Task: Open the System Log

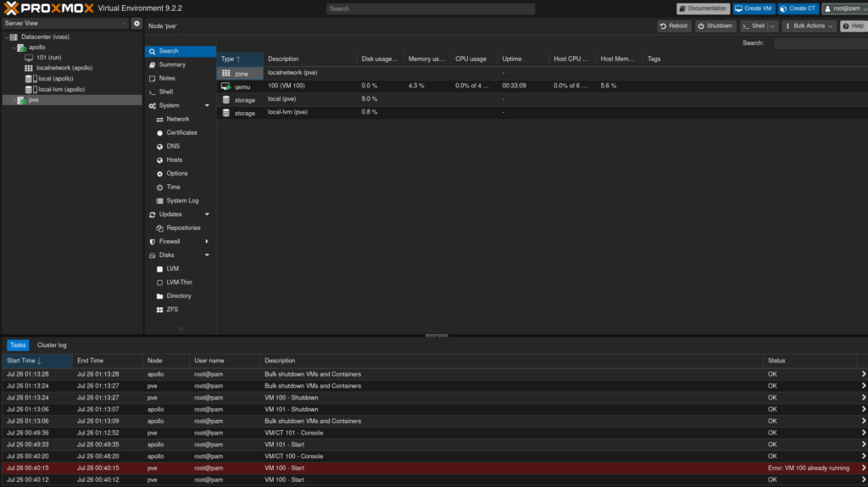Action: (x=181, y=200)
